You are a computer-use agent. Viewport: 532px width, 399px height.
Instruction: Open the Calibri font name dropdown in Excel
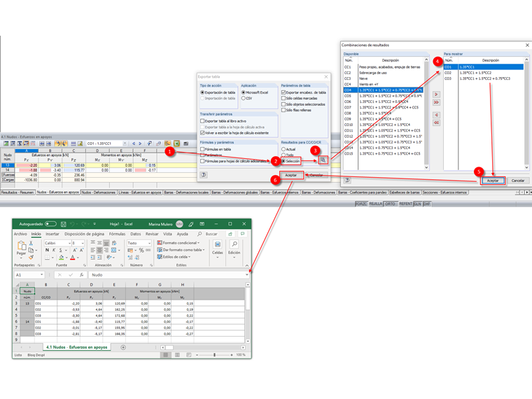click(69, 243)
